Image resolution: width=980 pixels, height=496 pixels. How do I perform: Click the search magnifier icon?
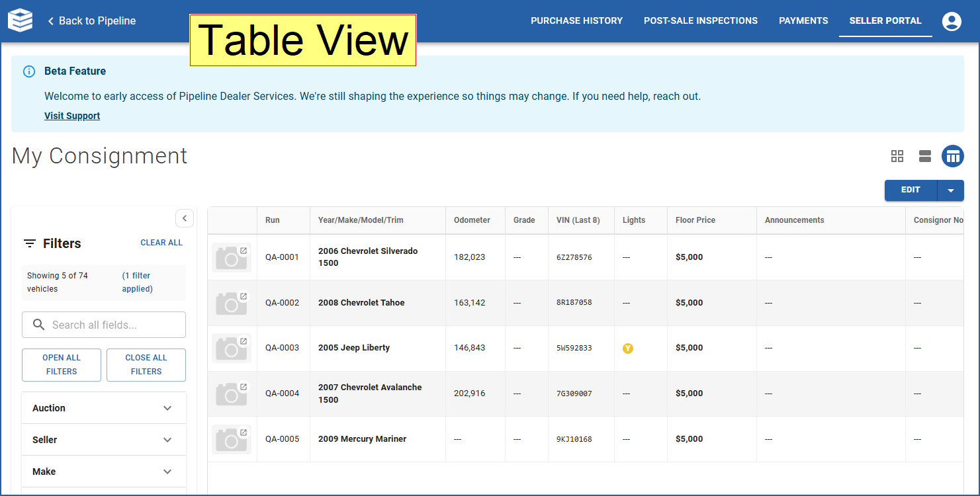click(40, 325)
